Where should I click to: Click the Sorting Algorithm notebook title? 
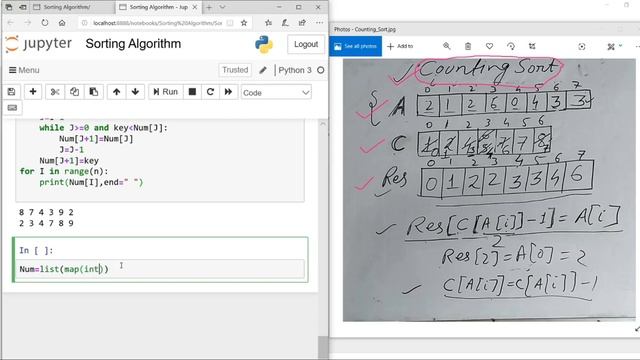click(x=133, y=44)
